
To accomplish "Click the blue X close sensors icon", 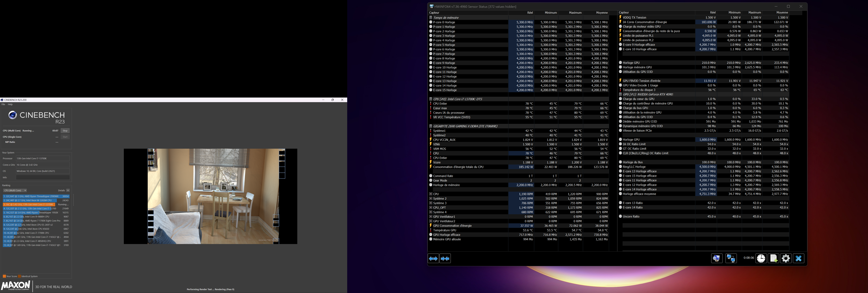I will [x=798, y=259].
